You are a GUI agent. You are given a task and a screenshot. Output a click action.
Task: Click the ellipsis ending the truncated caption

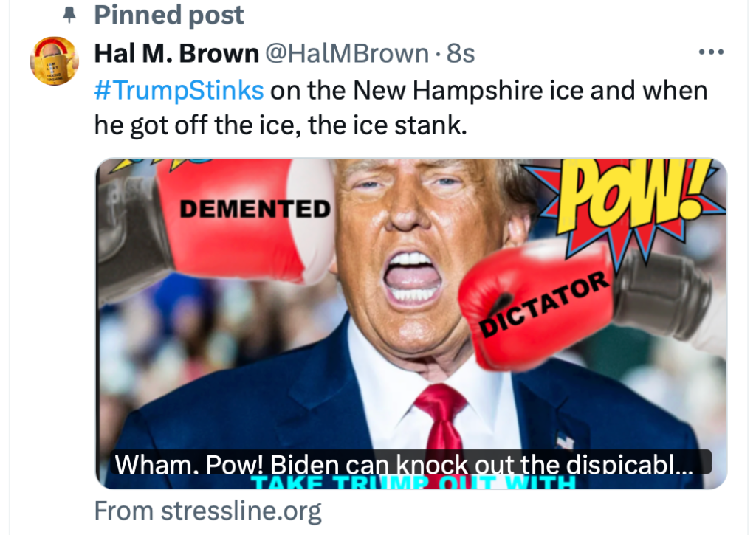(684, 466)
